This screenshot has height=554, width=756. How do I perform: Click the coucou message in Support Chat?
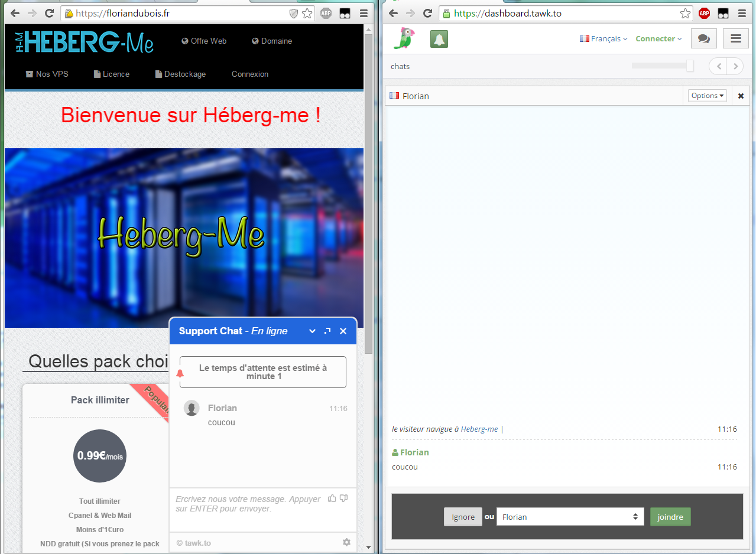coord(222,422)
